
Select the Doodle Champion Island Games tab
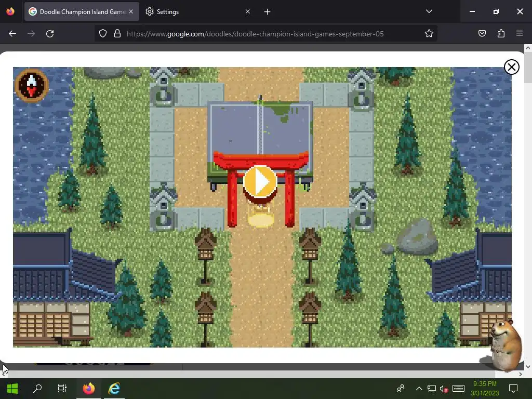(82, 11)
